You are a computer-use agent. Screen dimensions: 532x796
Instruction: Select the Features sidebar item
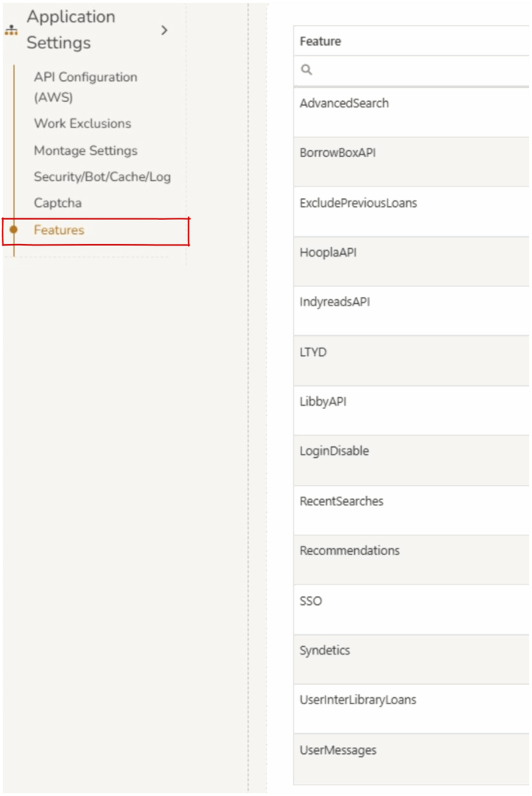[59, 230]
